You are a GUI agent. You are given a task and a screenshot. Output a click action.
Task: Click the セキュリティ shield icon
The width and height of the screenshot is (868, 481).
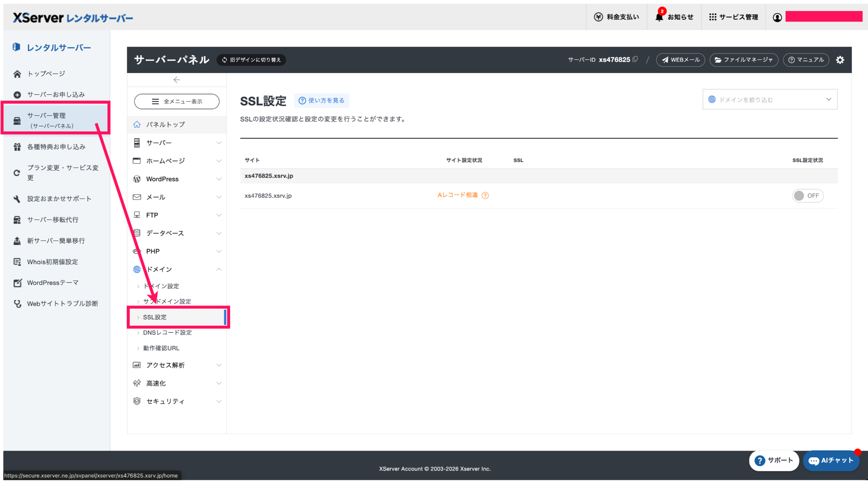[x=136, y=401]
